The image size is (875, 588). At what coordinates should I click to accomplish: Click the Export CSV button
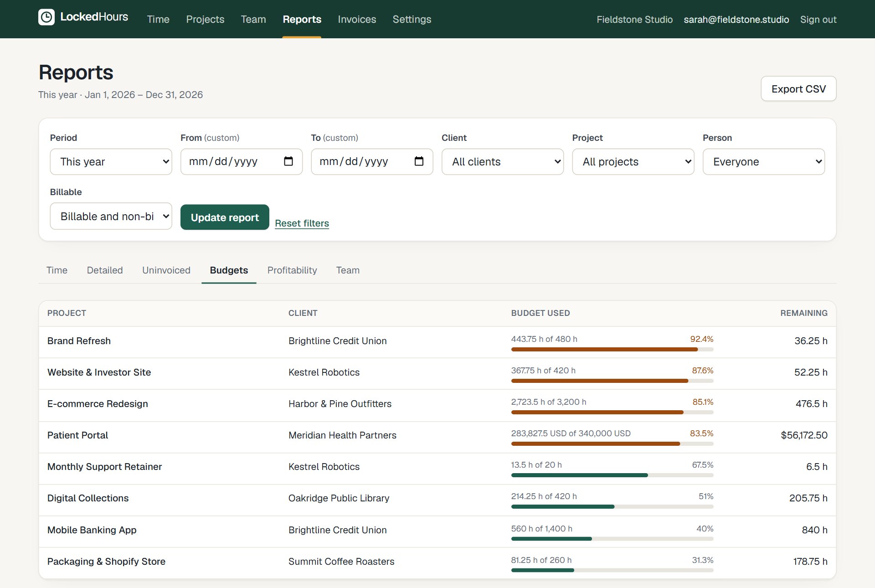tap(798, 89)
